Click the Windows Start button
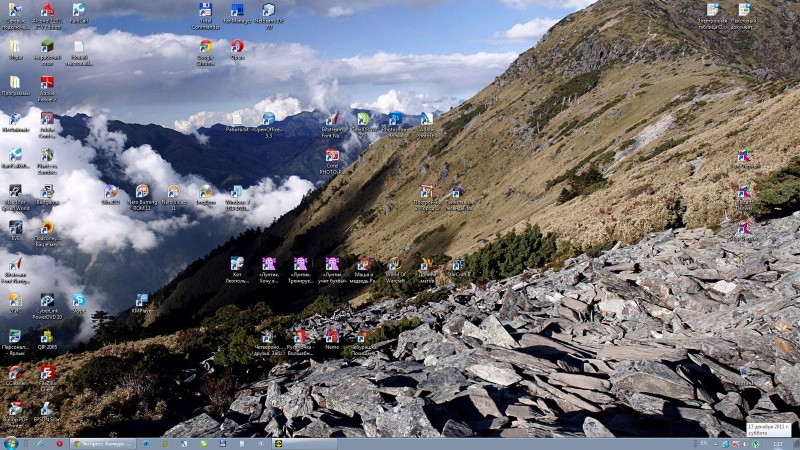The image size is (800, 450). pos(11,443)
